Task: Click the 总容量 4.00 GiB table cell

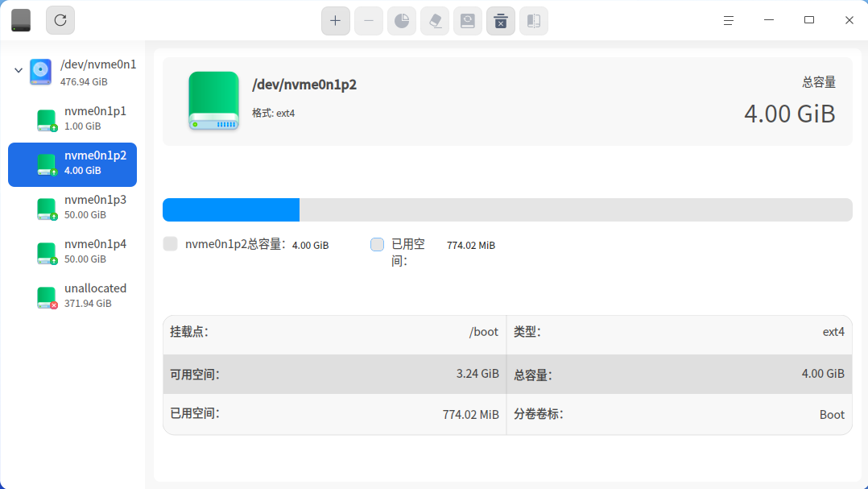Action: 823,374
